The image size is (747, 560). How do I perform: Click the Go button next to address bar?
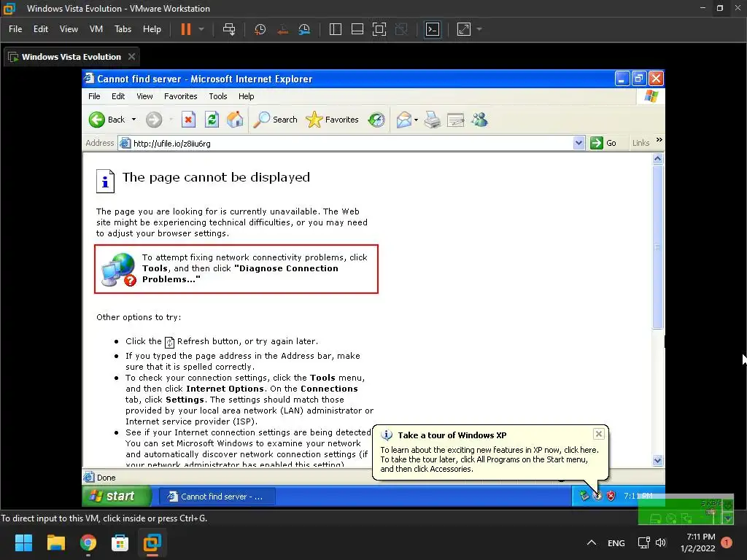603,143
